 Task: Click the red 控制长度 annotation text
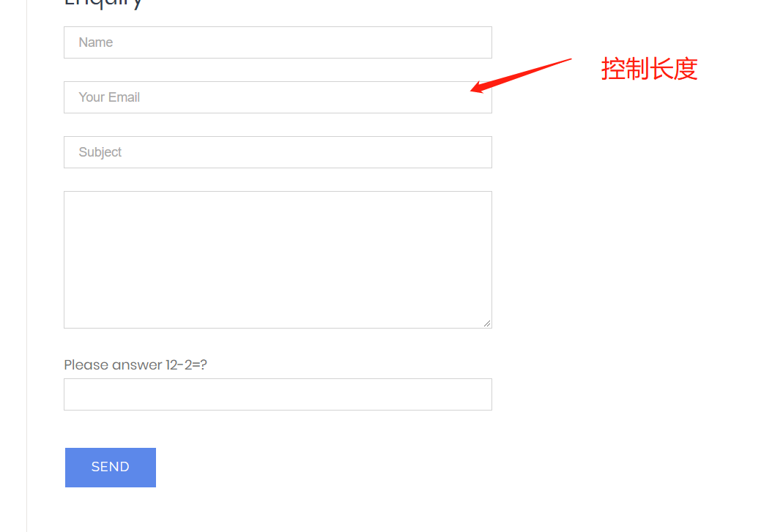coord(649,69)
